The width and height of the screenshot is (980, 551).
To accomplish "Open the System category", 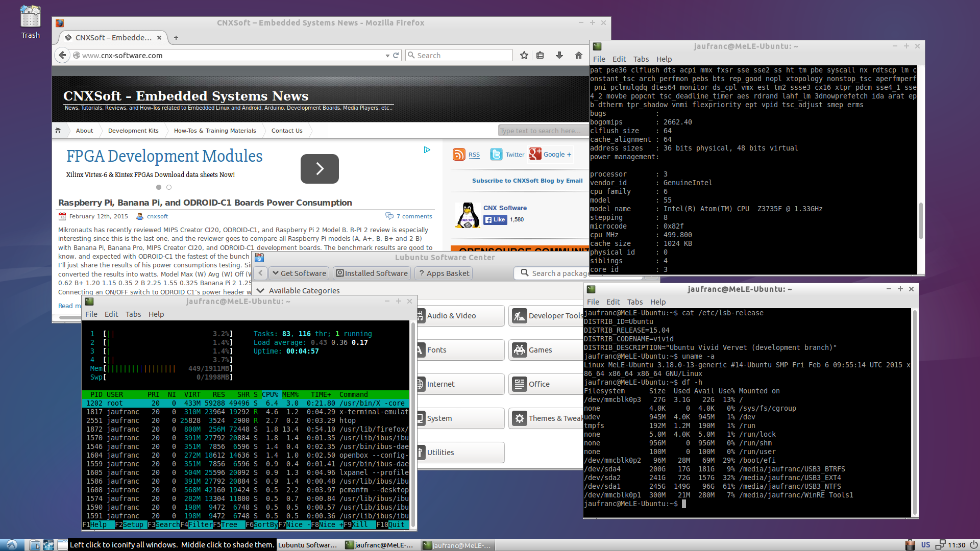I will pos(461,418).
